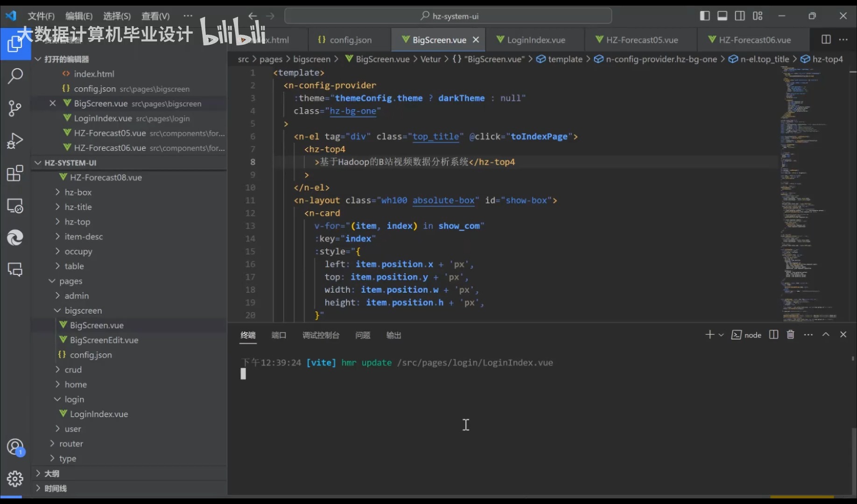Open the 编辑(E) menu
This screenshot has height=504, width=857.
click(x=79, y=16)
